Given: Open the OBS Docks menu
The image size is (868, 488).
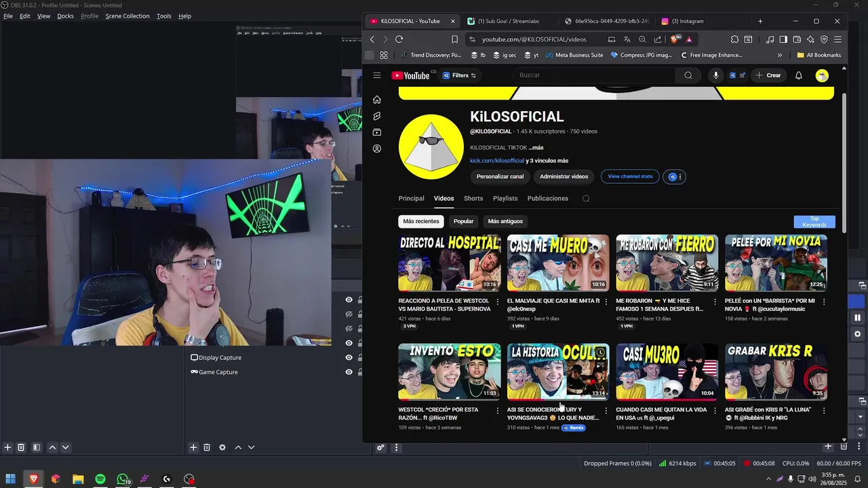Looking at the screenshot, I should tap(65, 16).
